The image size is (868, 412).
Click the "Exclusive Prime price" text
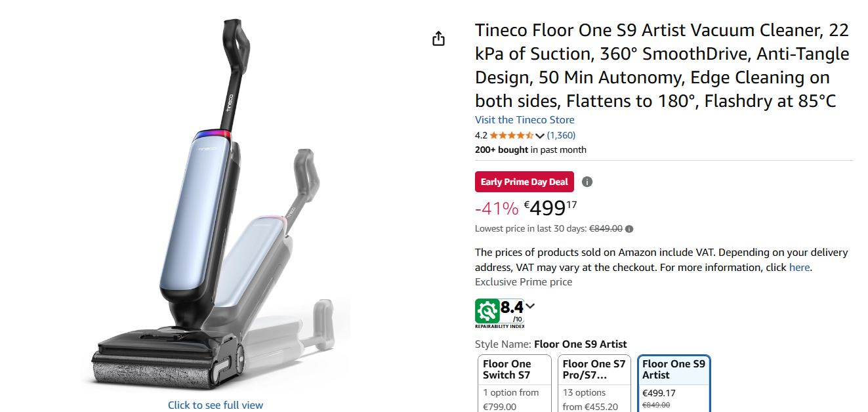coord(524,281)
